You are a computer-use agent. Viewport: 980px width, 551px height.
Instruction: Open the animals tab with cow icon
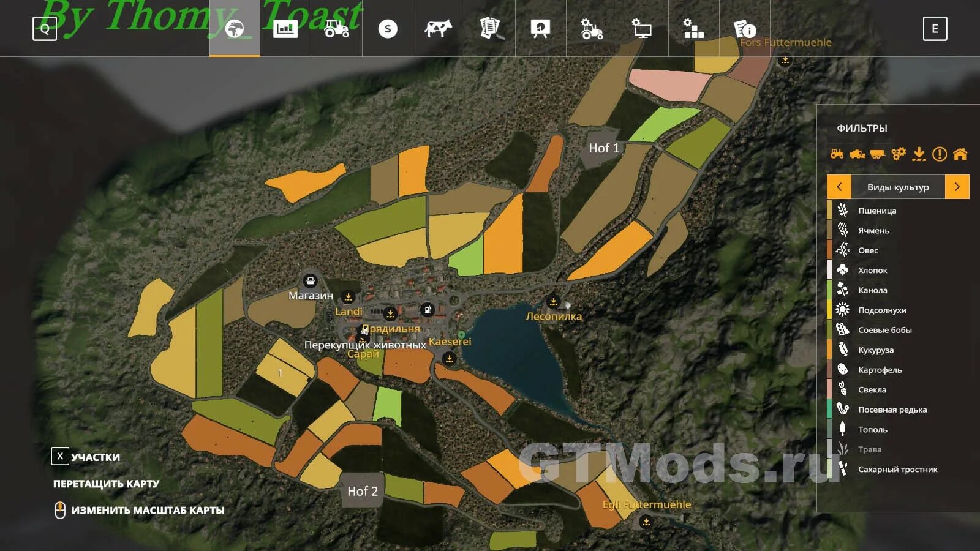439,29
